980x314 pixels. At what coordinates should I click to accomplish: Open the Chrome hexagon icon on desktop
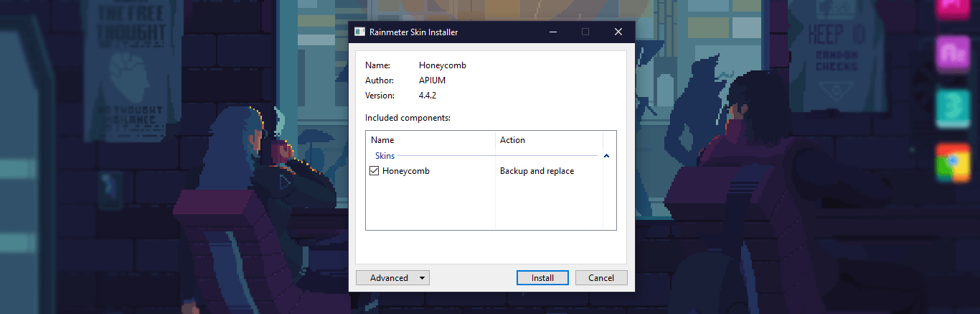tap(953, 165)
